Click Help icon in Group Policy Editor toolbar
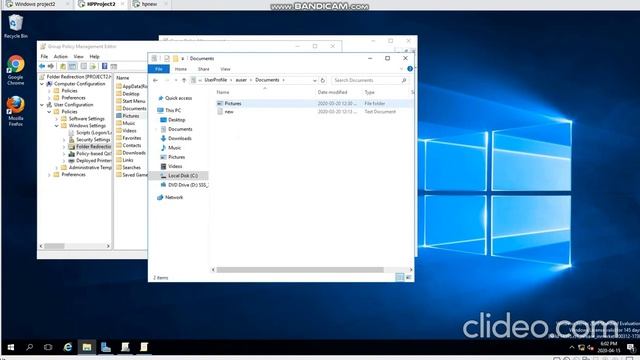Viewport: 640px width, 360px height. (x=104, y=66)
